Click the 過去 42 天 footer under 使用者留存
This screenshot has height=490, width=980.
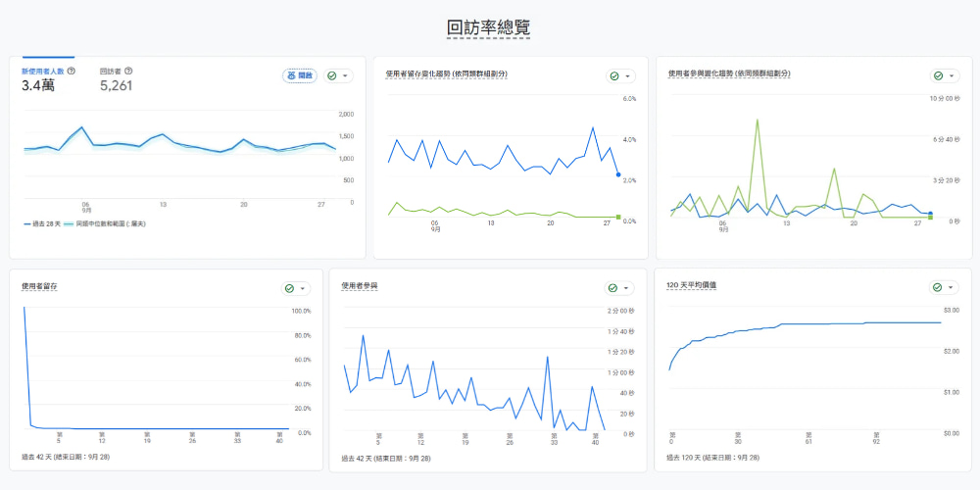click(x=66, y=457)
